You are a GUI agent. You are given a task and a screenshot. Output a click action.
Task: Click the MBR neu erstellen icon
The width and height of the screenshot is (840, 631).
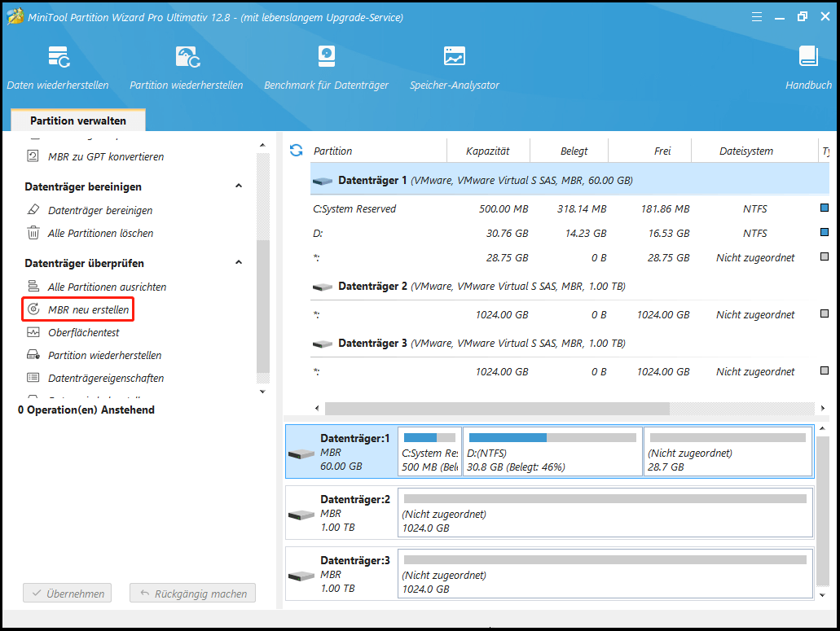click(33, 309)
